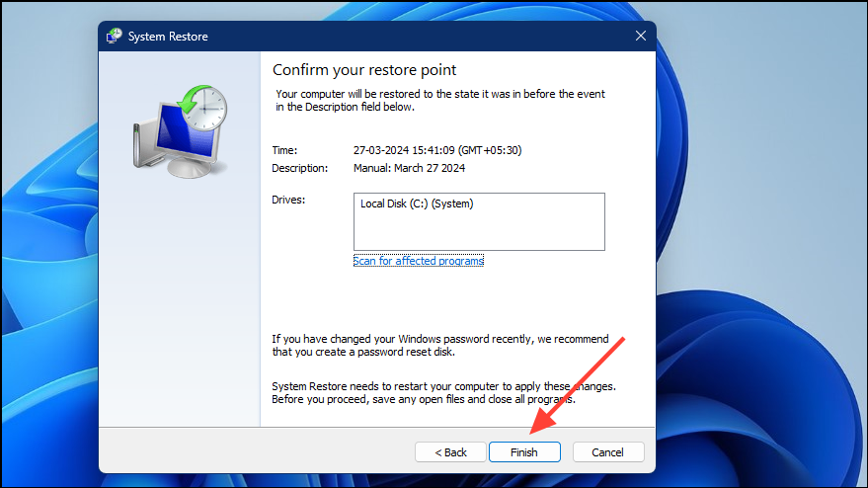This screenshot has height=488, width=868.
Task: Select Local Disk (C:) (System) drive entry
Action: [417, 203]
